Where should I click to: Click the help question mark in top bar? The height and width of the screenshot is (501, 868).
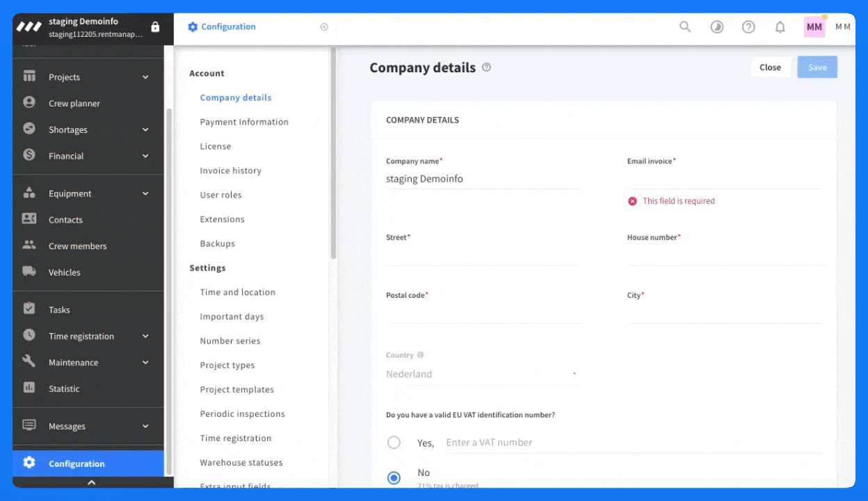click(748, 27)
